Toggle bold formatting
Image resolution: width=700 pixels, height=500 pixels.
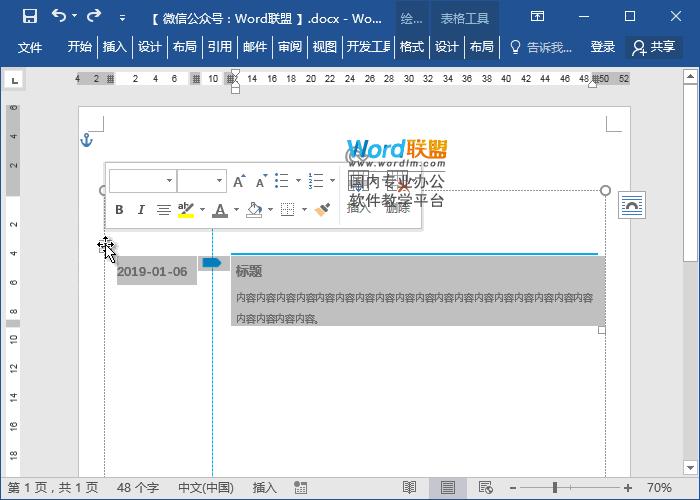(x=119, y=209)
